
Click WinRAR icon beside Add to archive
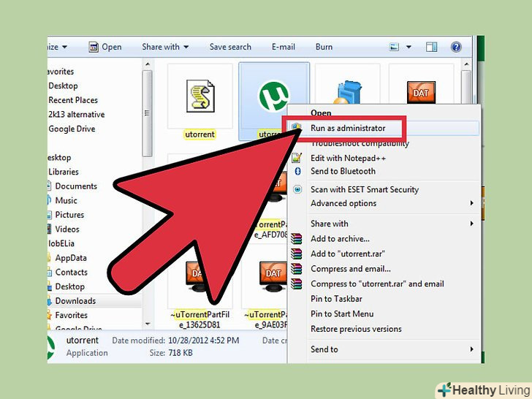(x=296, y=239)
